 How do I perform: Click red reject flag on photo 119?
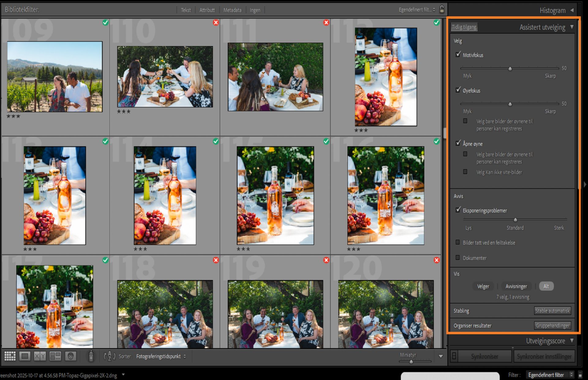coord(326,260)
